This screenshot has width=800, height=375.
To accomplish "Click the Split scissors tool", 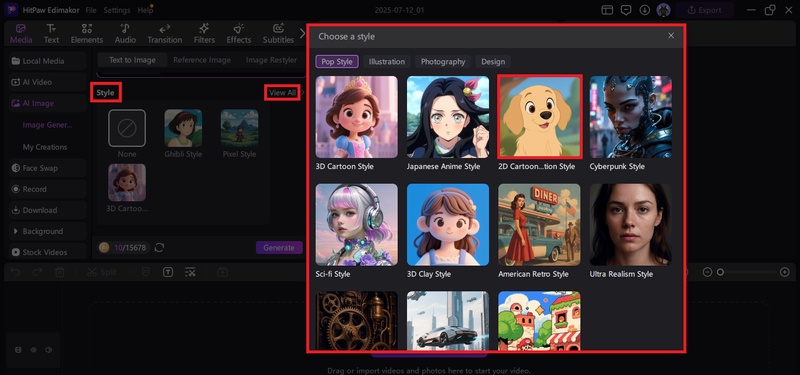I will (102, 272).
